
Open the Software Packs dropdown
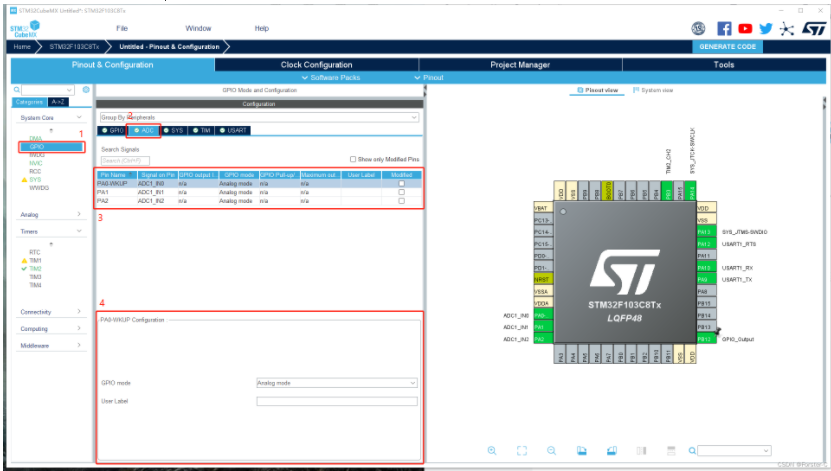tap(331, 77)
